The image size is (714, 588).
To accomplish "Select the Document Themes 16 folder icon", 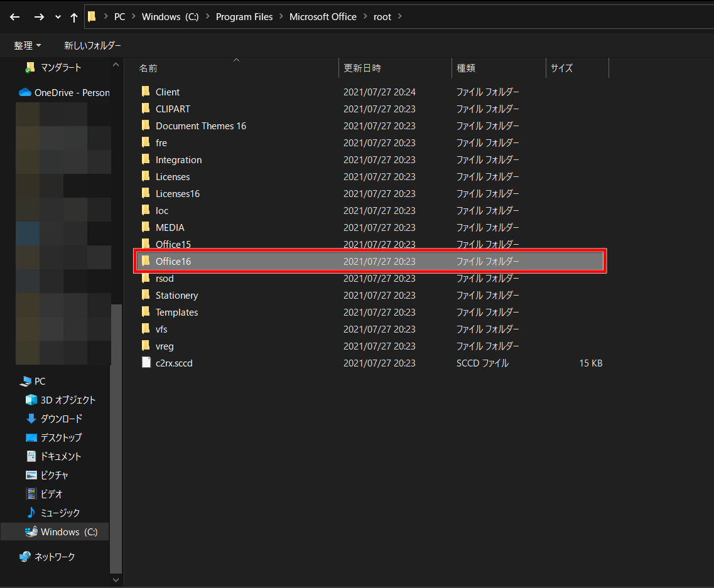I will click(146, 125).
